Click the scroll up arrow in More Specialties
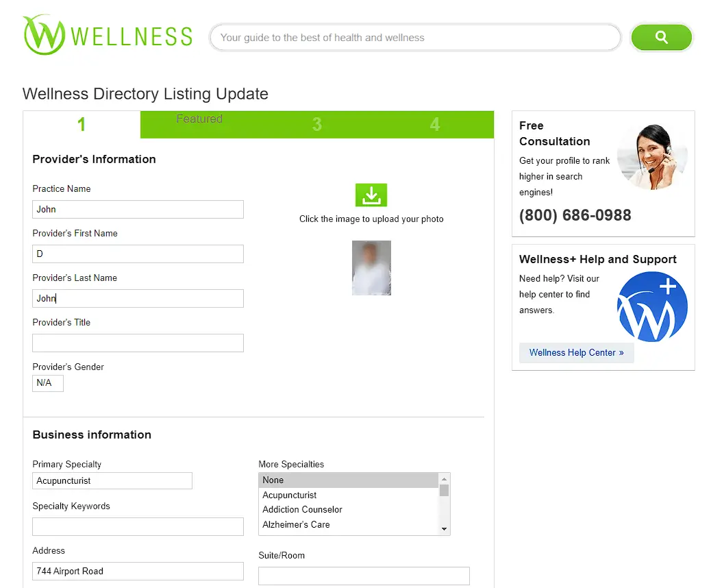 444,479
